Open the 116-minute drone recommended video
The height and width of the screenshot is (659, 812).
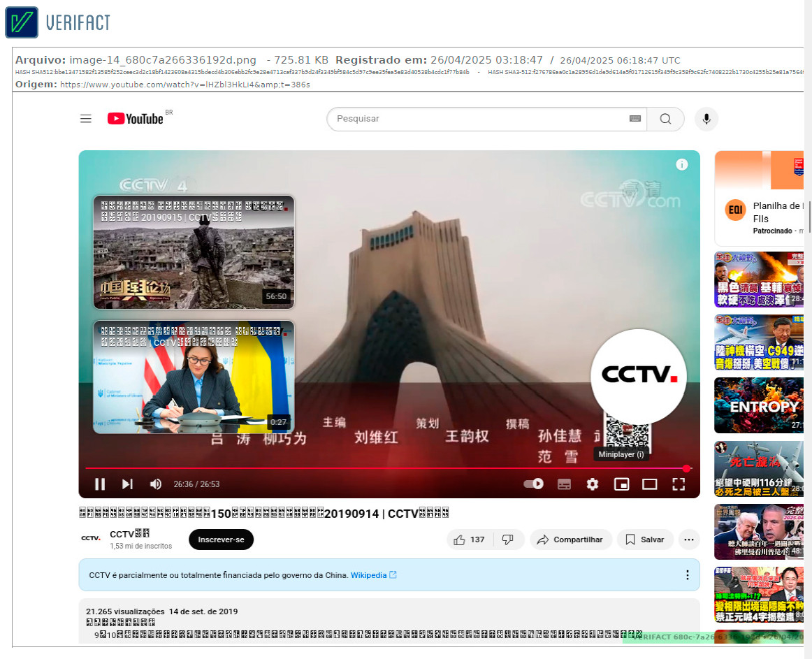pyautogui.click(x=759, y=468)
